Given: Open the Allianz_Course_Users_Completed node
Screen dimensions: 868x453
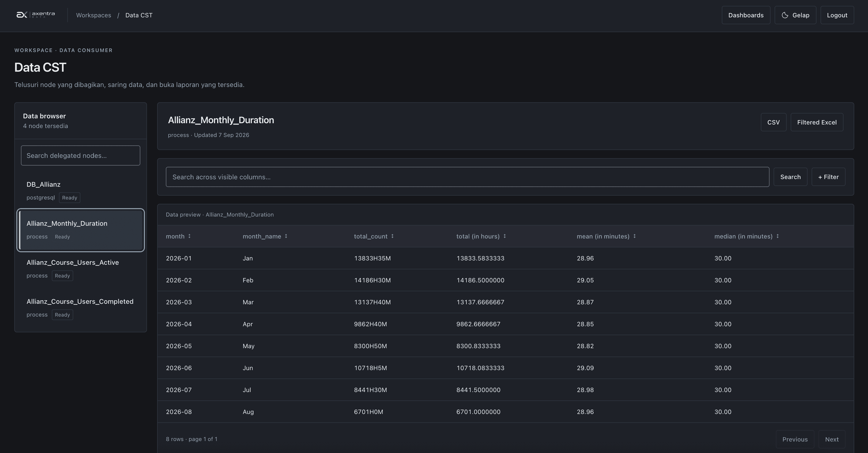Looking at the screenshot, I should [x=81, y=308].
